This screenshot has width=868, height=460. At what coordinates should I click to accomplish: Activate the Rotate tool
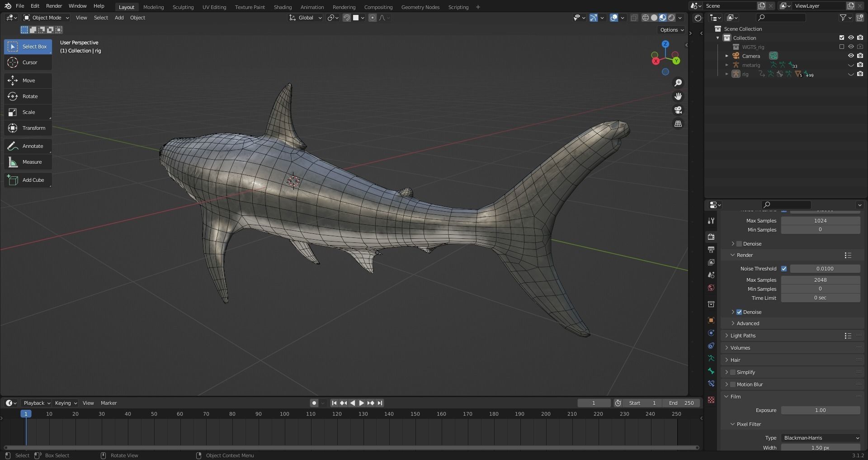point(28,96)
